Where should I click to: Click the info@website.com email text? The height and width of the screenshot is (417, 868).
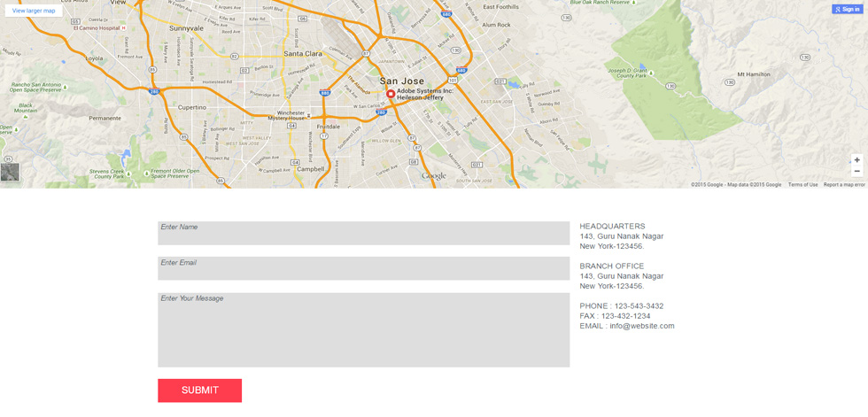(x=642, y=326)
